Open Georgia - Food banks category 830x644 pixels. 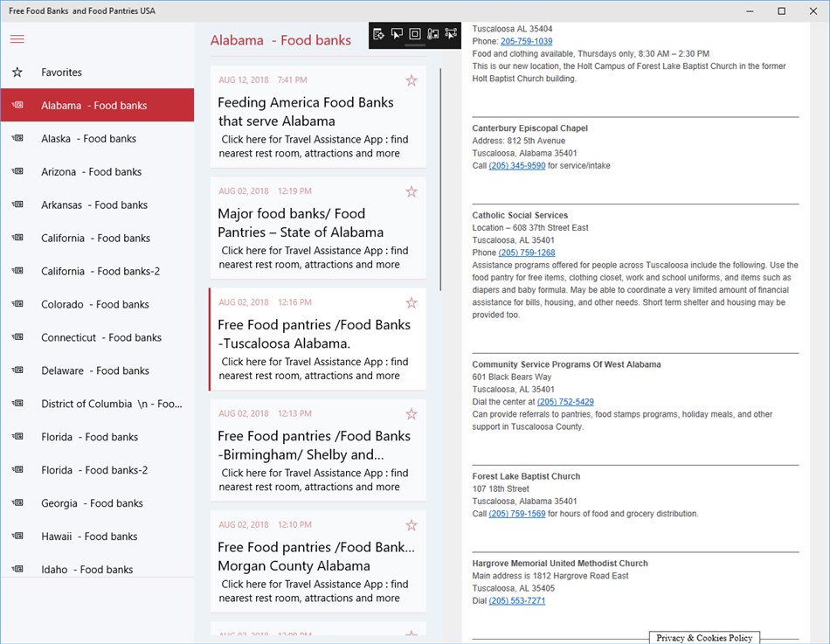97,503
